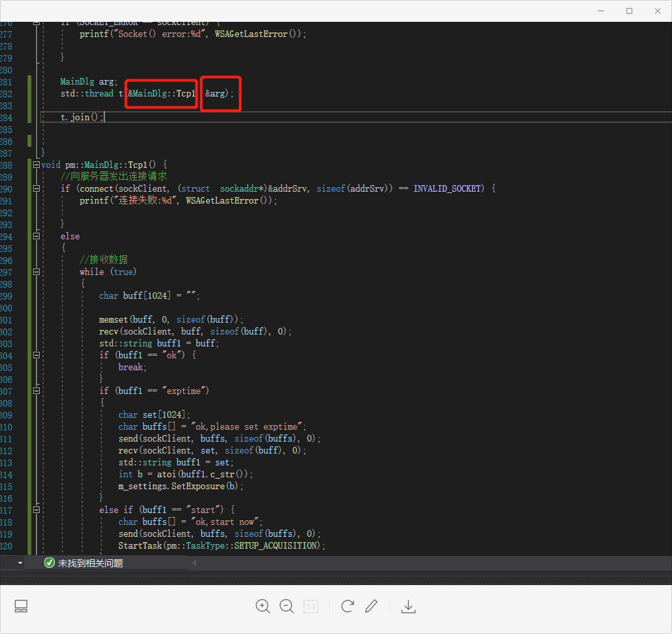Collapse the else block

[36, 236]
